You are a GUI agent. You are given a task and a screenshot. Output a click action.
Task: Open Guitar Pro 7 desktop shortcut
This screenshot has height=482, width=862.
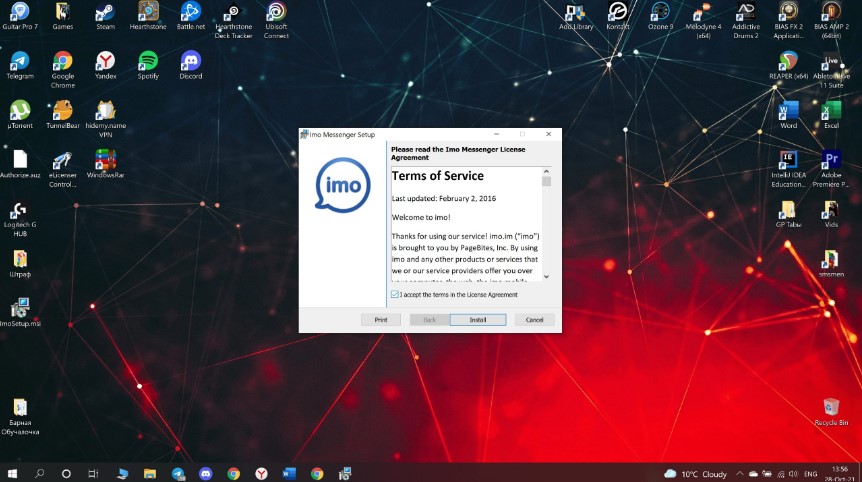20,15
